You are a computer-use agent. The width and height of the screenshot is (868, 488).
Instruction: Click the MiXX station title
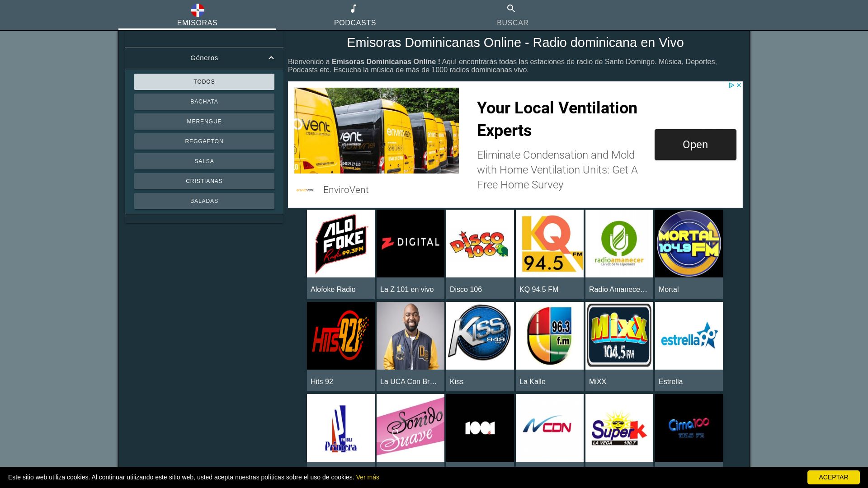[598, 381]
